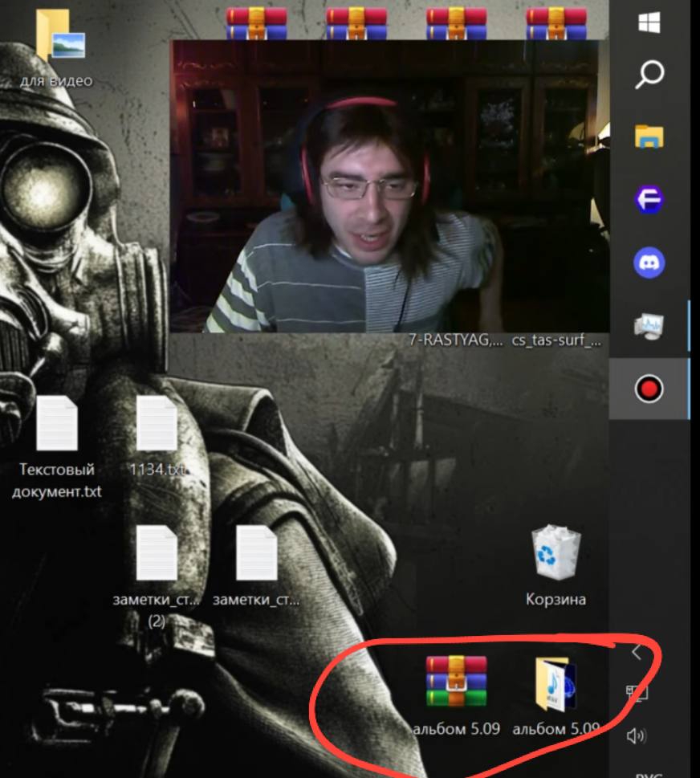Select the "1134.txt" text file
700x778 pixels.
157,436
